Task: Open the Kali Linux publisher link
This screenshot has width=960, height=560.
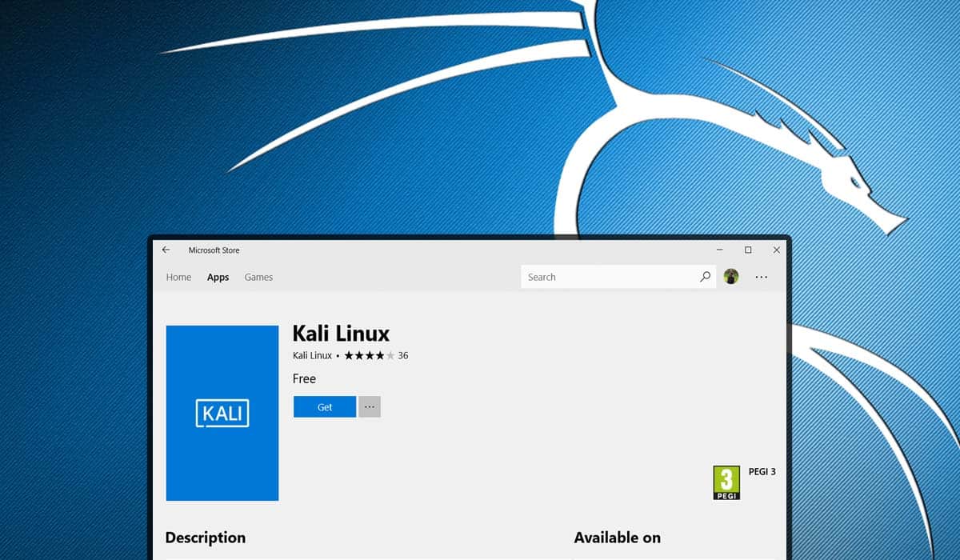Action: 312,355
